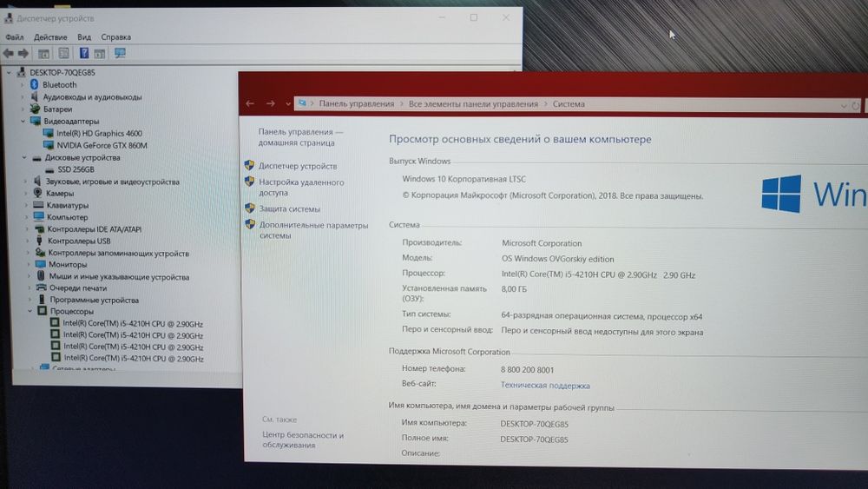Open Диспетчер устройств sidebar link
This screenshot has height=489, width=868.
coord(298,166)
